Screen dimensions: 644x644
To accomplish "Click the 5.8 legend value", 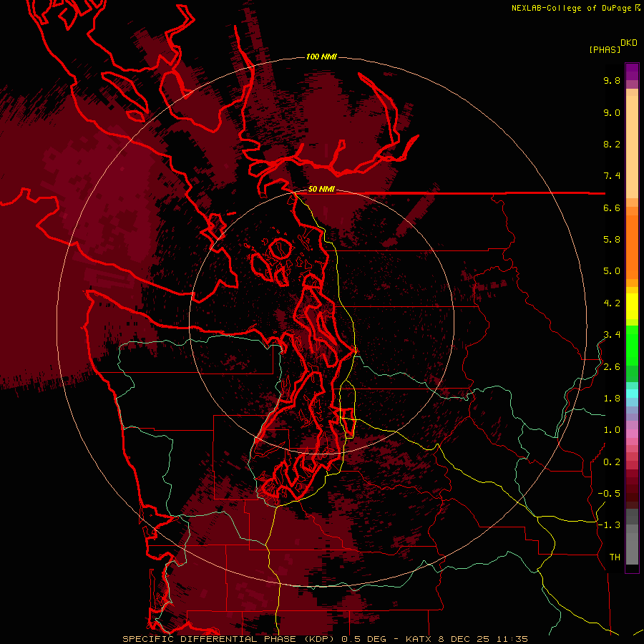I will click(612, 240).
